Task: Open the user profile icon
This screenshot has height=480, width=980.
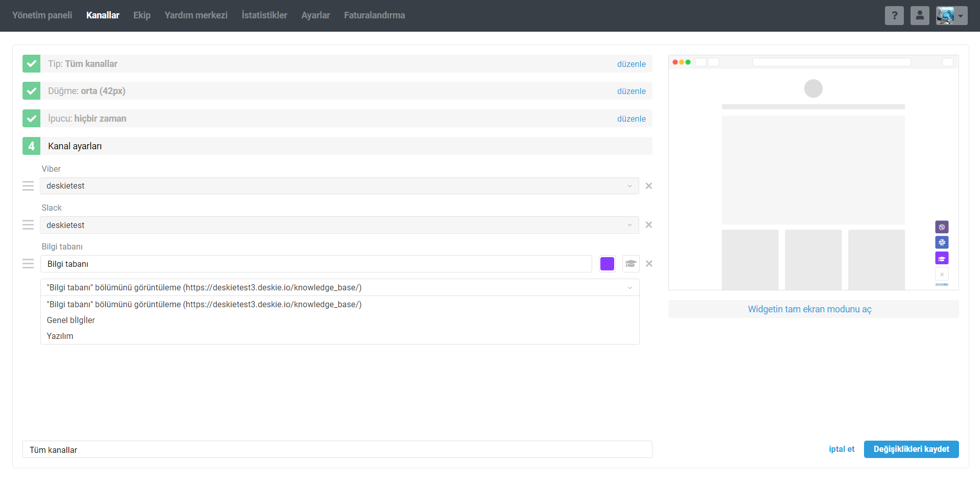Action: [x=920, y=16]
